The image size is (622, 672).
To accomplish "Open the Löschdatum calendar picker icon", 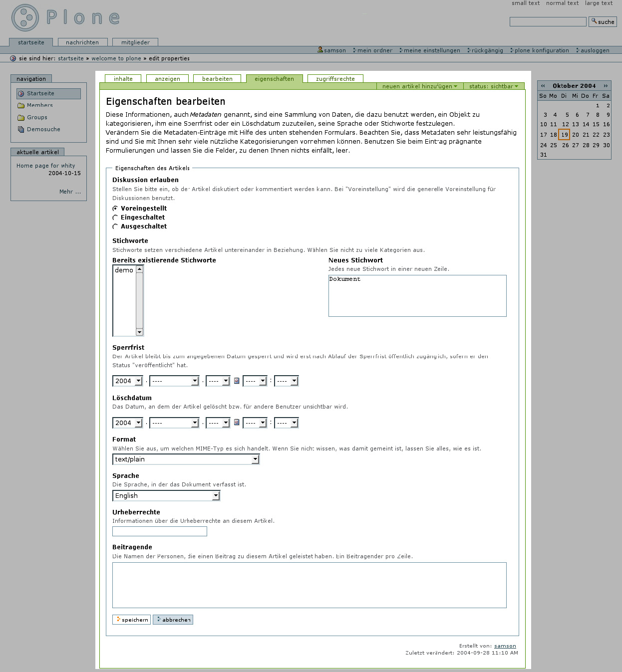I will point(237,422).
